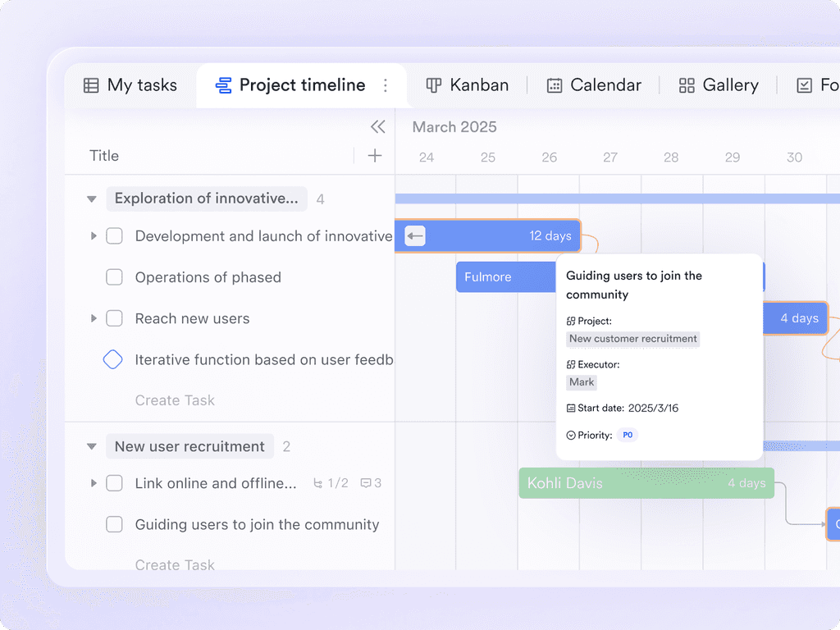Click Create Task under New user recruitment
Screen dimensions: 840x630
click(175, 565)
